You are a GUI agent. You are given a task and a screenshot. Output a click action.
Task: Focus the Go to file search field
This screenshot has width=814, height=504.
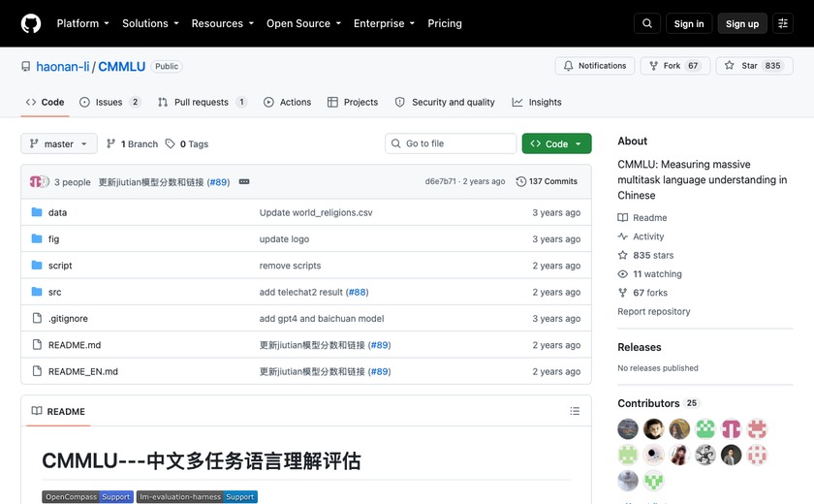tap(451, 143)
